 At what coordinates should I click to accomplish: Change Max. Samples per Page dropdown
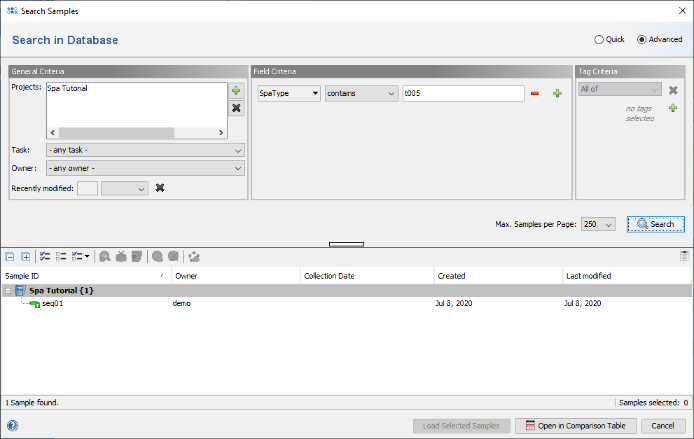[598, 224]
